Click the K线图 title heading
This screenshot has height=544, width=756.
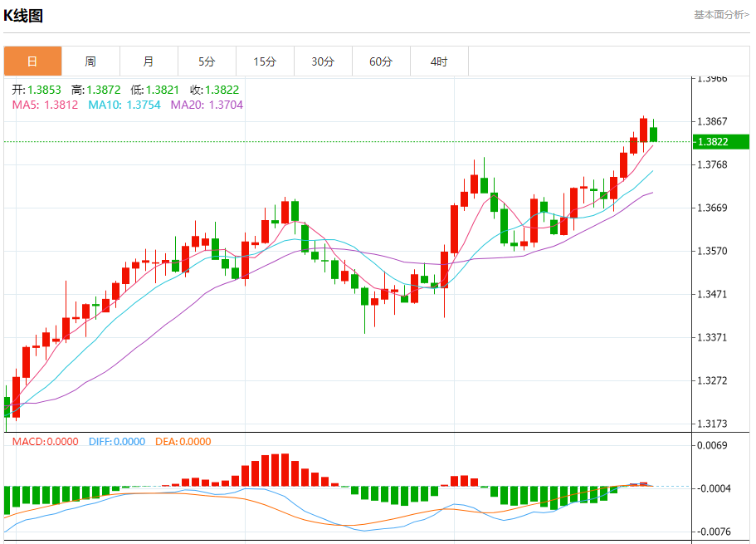point(23,15)
